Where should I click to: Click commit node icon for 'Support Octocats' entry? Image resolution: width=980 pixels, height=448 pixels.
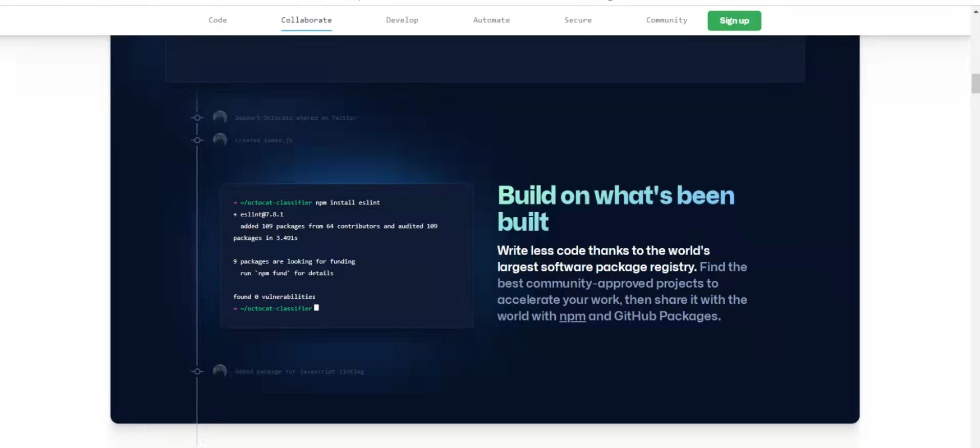coord(197,118)
